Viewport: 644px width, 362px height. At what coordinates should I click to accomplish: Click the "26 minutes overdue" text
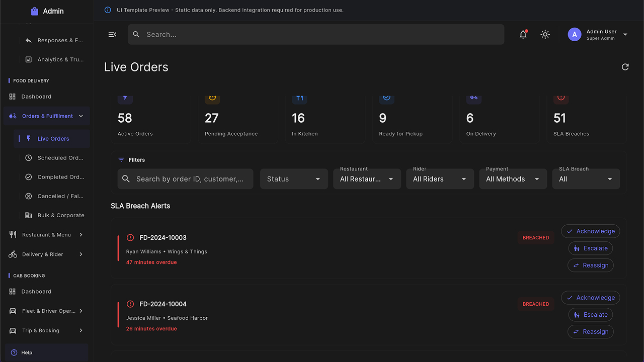click(x=151, y=329)
